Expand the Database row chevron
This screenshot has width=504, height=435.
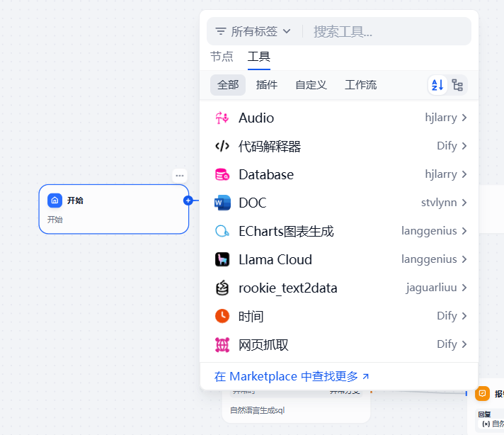[x=464, y=174]
